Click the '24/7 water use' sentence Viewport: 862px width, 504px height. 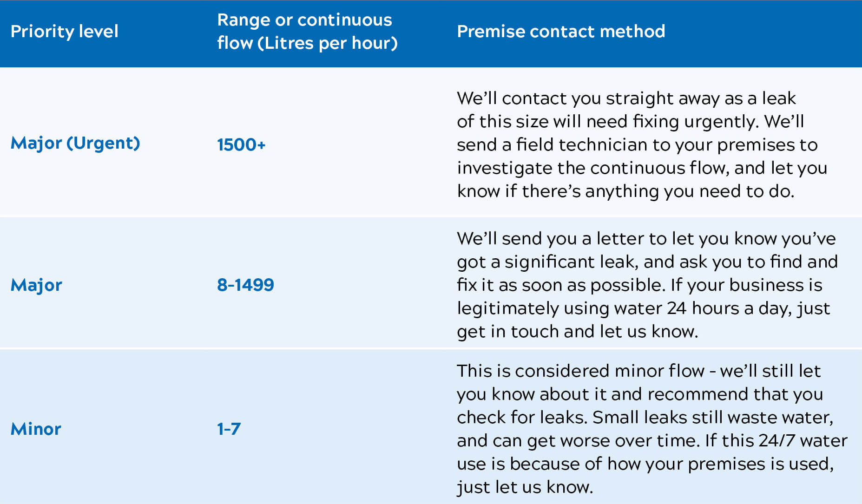tap(776, 441)
